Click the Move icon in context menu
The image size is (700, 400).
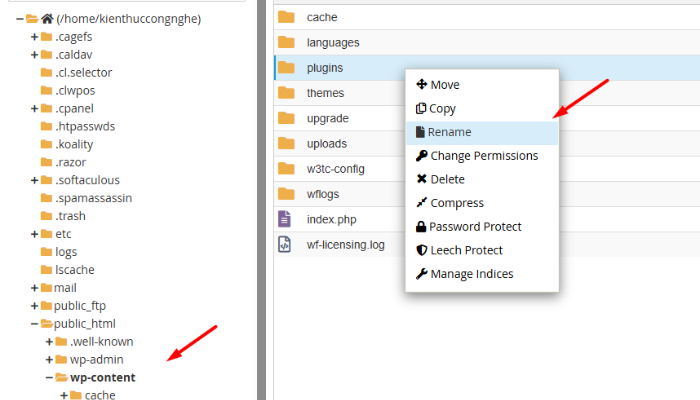[x=421, y=84]
